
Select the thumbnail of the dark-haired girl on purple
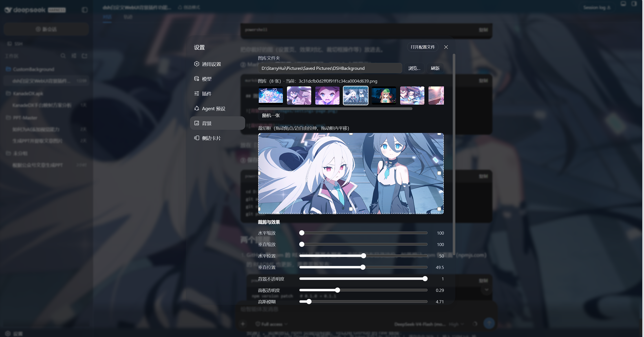299,95
